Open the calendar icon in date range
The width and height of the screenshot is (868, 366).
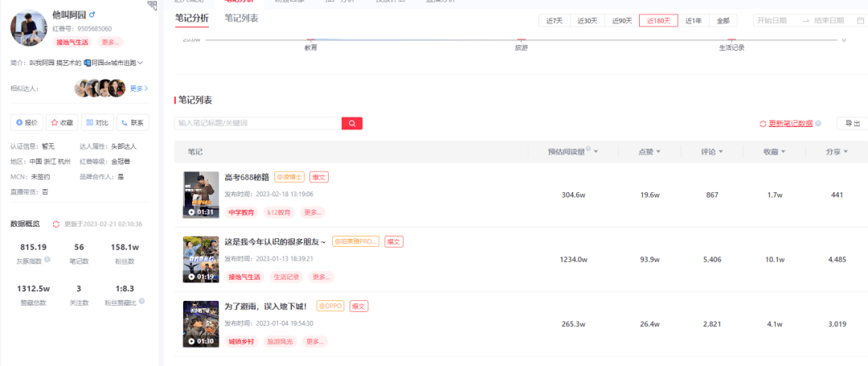click(861, 21)
